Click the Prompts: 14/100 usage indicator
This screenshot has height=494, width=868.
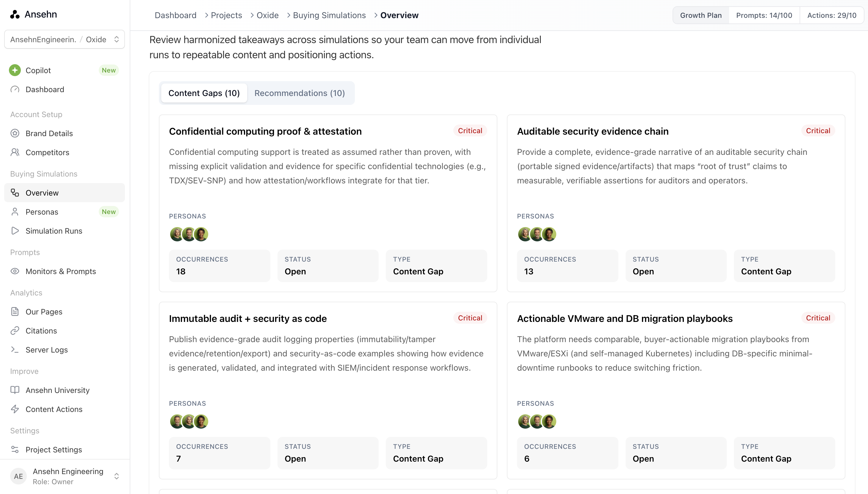pyautogui.click(x=764, y=15)
